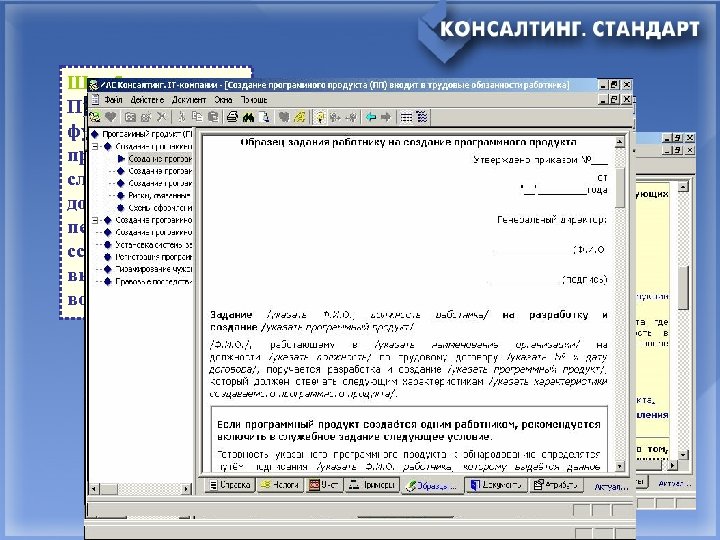Toggle the light bulb hint icon
Image resolution: width=720 pixels, height=540 pixels.
[x=320, y=117]
